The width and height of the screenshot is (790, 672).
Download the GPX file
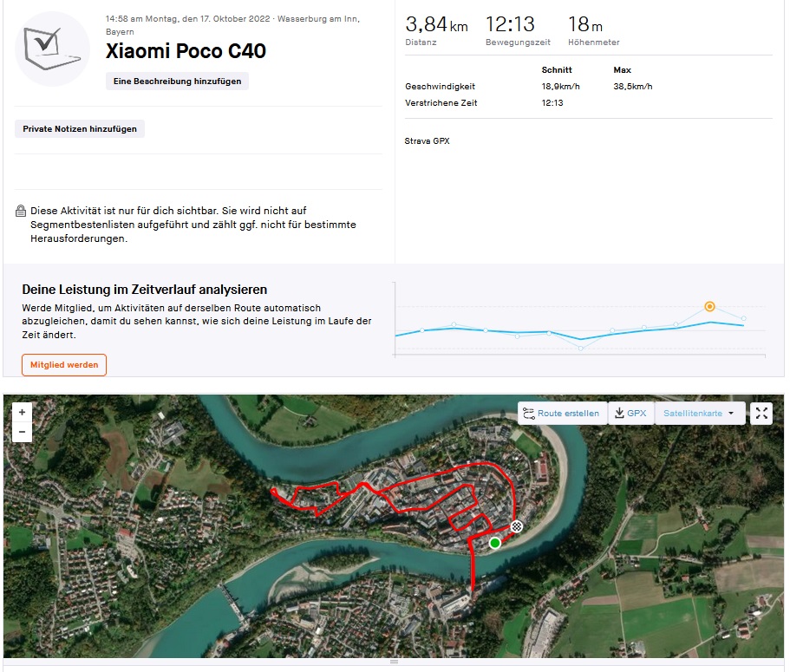(630, 414)
